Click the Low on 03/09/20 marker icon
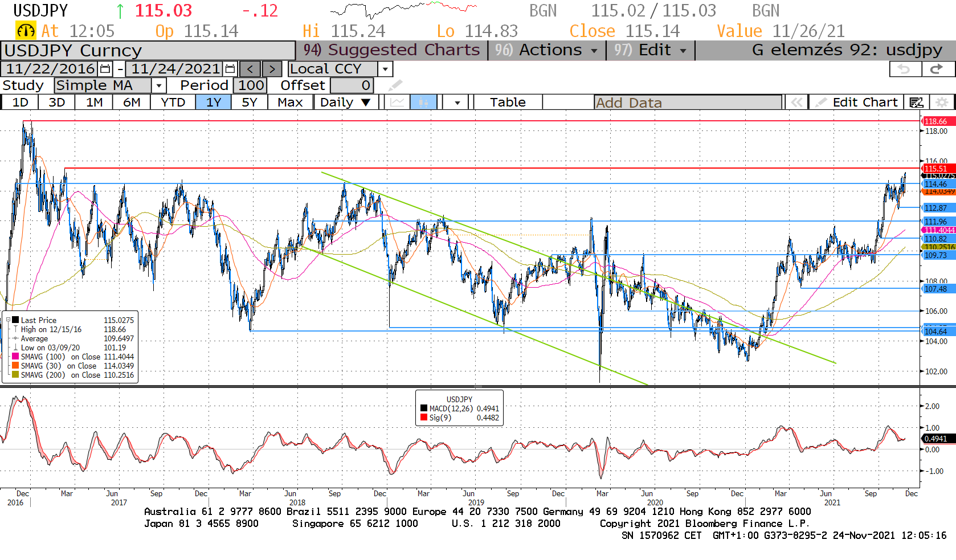Image resolution: width=956 pixels, height=560 pixels. (x=15, y=348)
